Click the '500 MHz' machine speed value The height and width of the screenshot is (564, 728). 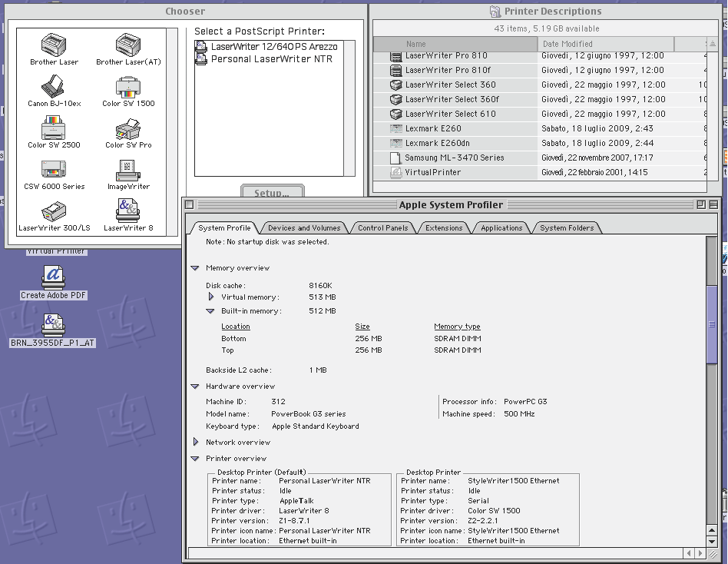coord(519,414)
